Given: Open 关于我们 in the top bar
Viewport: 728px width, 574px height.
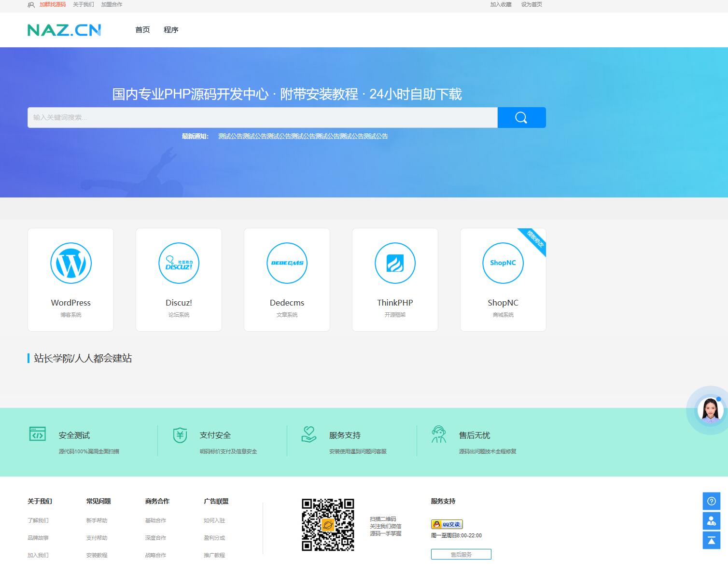Looking at the screenshot, I should (x=84, y=4).
